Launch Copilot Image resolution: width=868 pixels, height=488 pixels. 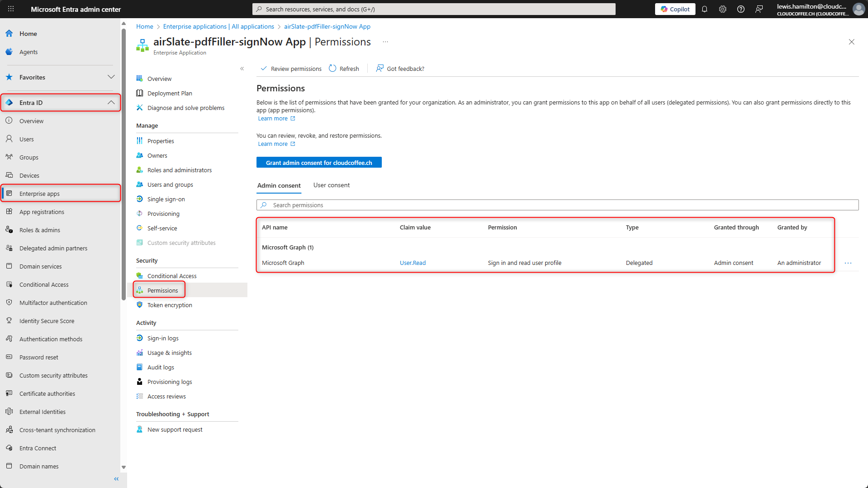pyautogui.click(x=675, y=9)
